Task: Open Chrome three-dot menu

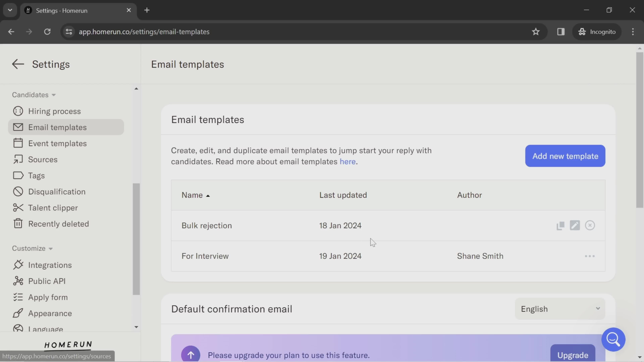Action: click(x=633, y=32)
